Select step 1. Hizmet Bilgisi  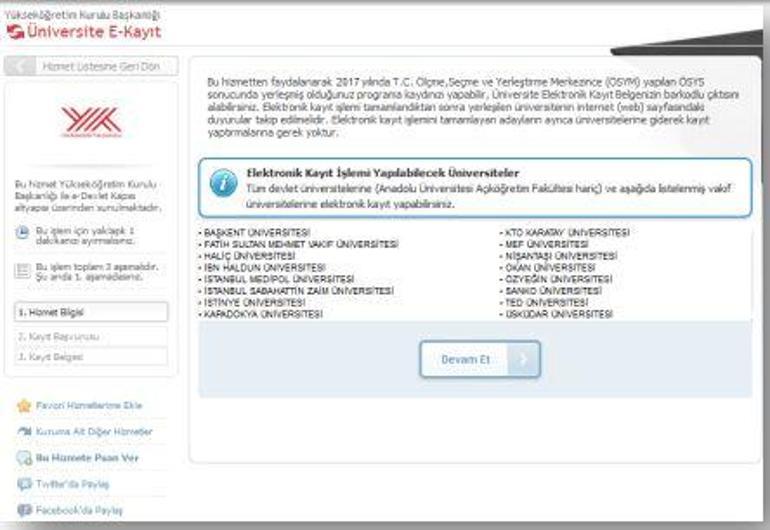point(90,312)
